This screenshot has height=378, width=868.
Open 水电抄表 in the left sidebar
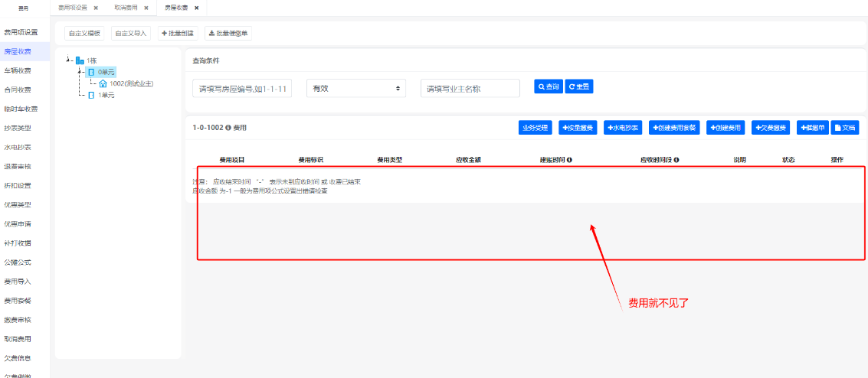18,147
